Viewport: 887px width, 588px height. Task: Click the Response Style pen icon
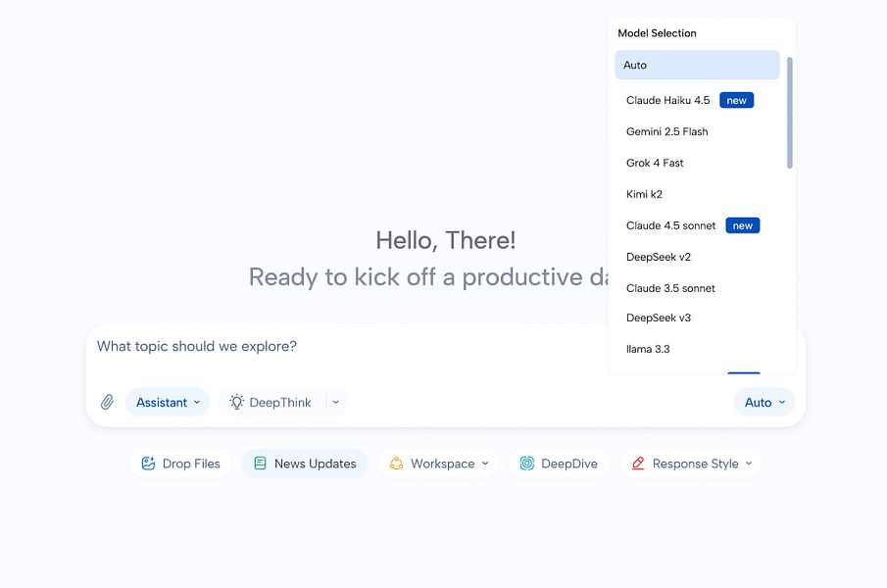tap(638, 464)
